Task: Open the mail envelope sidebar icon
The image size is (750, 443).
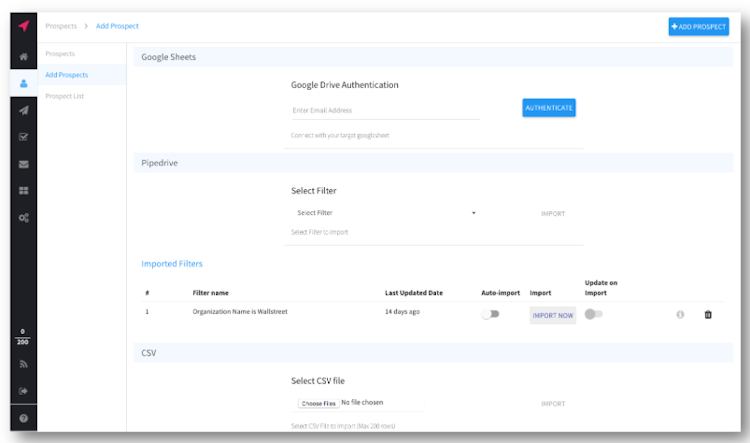Action: [x=23, y=164]
